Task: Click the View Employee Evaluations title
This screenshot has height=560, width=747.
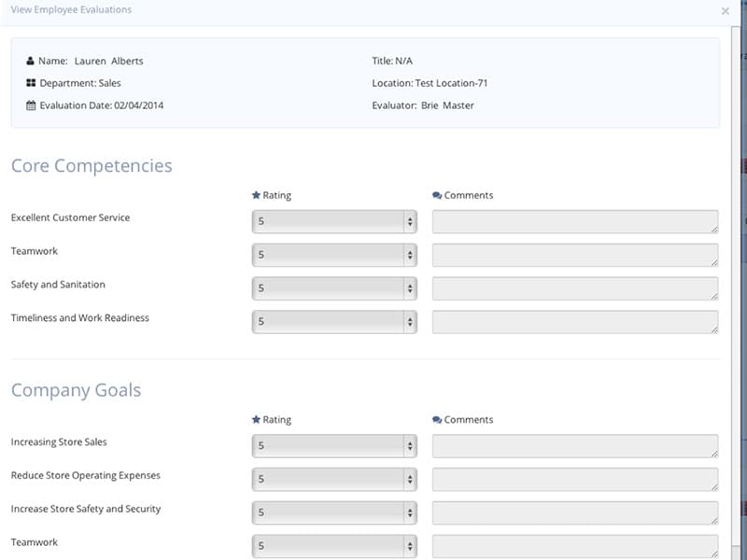Action: point(71,10)
